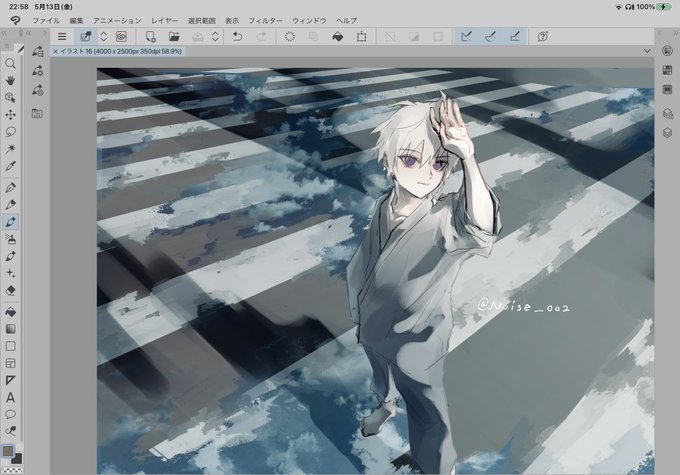Viewport: 680px width, 475px height.
Task: Select the Figure rectangle tool
Action: click(x=10, y=346)
